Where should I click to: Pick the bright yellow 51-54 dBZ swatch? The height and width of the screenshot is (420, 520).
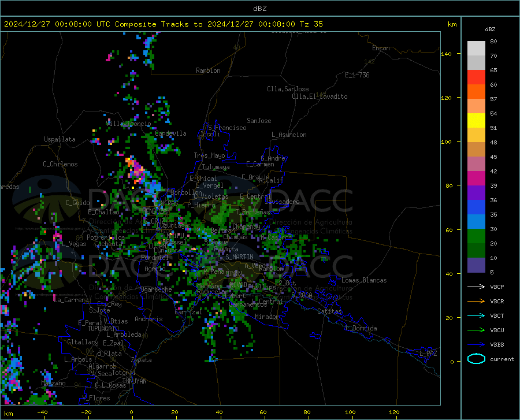pos(476,121)
